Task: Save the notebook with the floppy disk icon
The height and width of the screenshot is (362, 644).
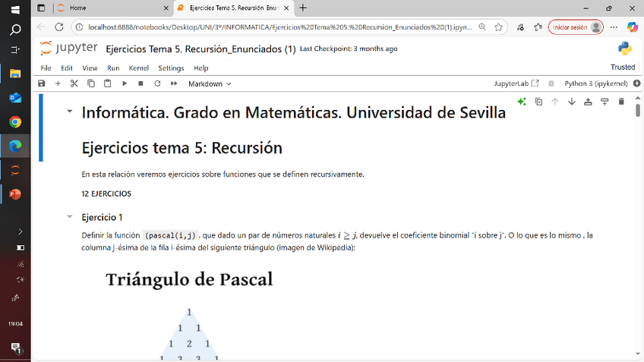Action: (42, 83)
